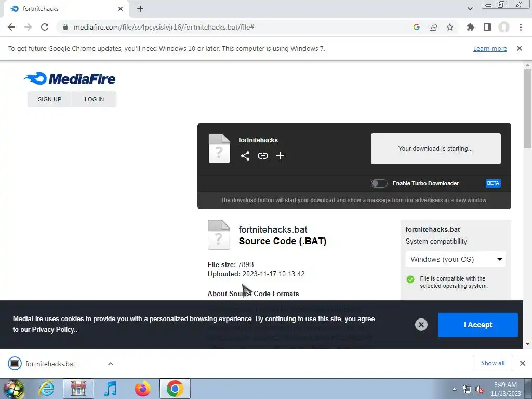532x399 pixels.
Task: Open Firefox from the taskbar
Action: click(x=142, y=389)
